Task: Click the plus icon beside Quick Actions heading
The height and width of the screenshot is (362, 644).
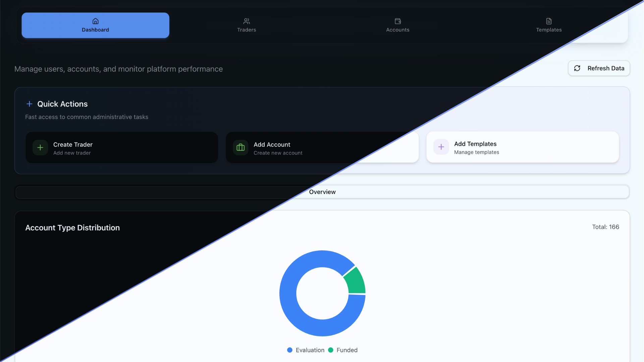Action: (x=30, y=104)
